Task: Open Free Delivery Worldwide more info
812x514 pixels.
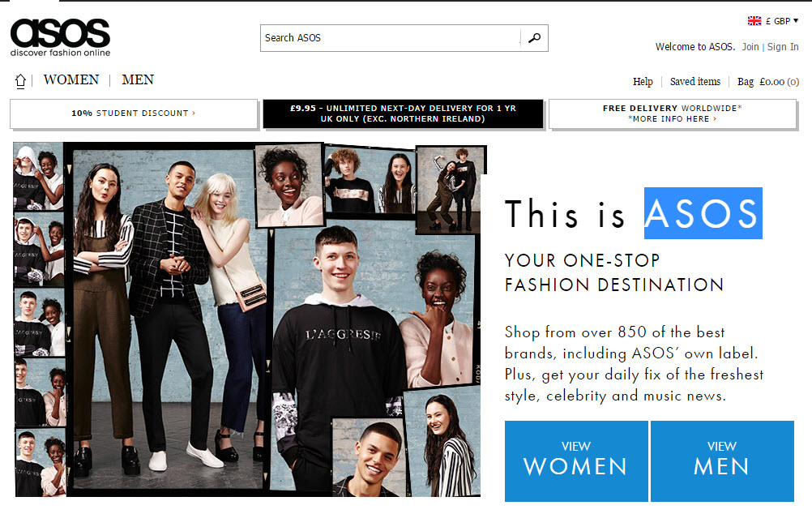Action: [672, 114]
